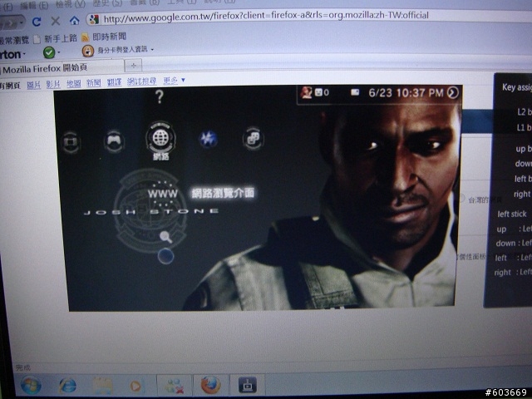Open Google 地圖 maps link
532x399 pixels.
tap(74, 83)
